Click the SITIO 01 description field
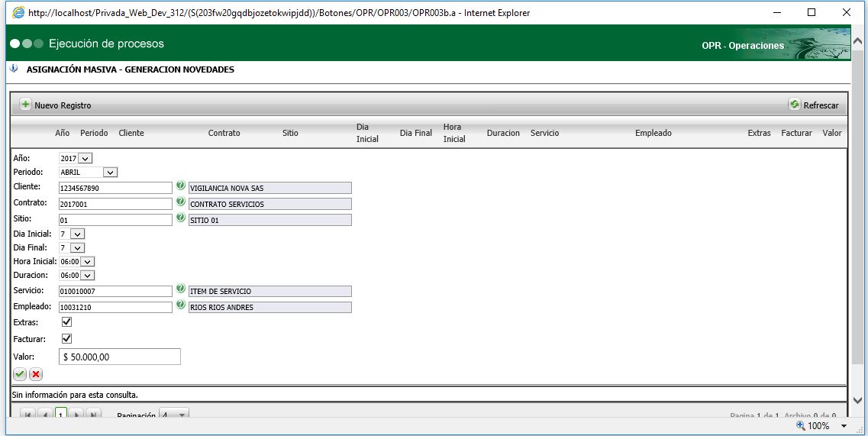This screenshot has width=868, height=436. pyautogui.click(x=270, y=220)
